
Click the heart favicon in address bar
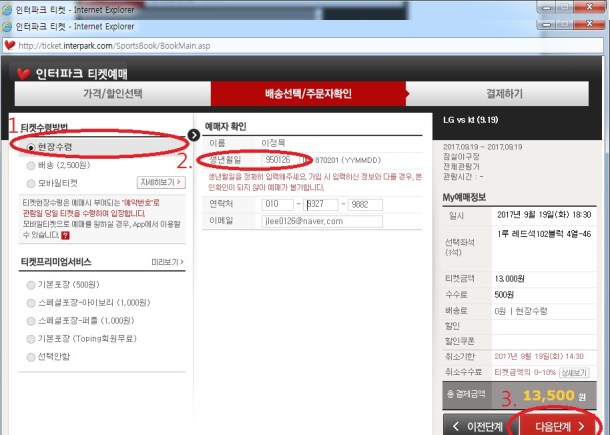pyautogui.click(x=10, y=45)
